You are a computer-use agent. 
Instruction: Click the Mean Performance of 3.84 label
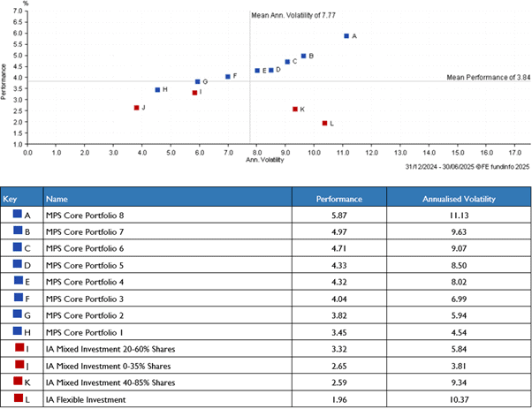click(487, 78)
